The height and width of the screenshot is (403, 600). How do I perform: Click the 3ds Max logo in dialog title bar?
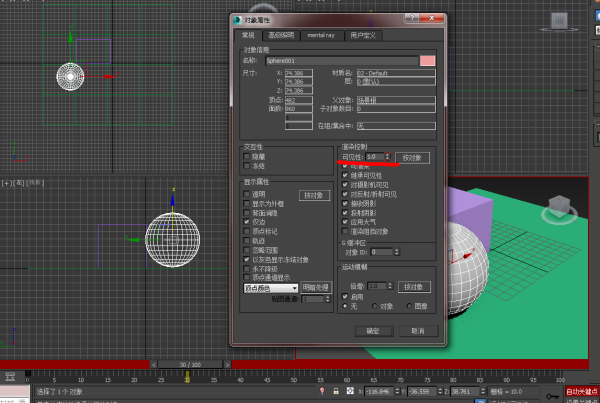tap(238, 20)
